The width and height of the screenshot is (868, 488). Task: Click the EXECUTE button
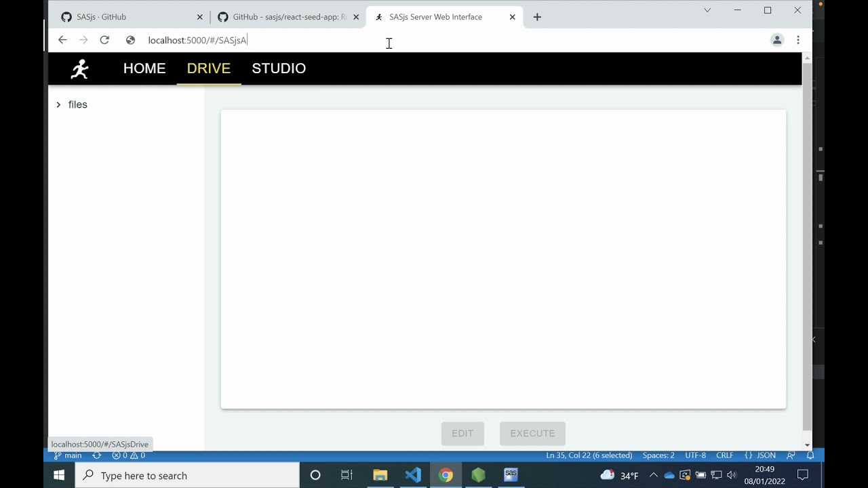click(532, 433)
